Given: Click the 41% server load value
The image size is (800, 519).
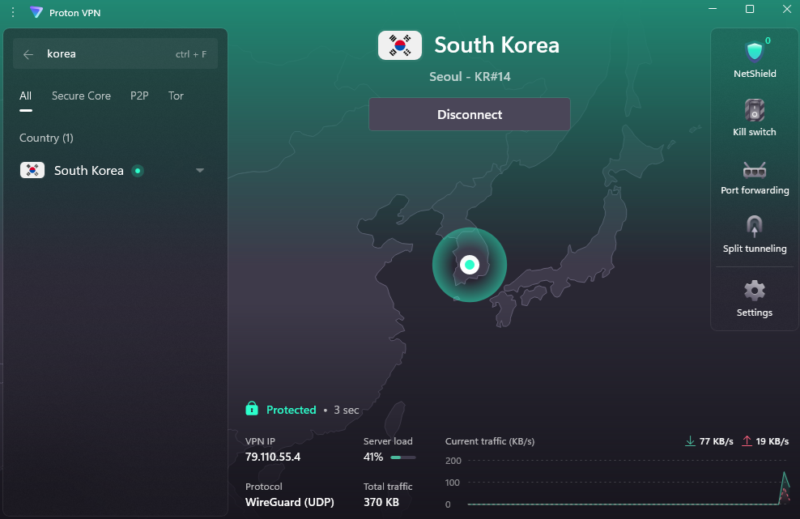Looking at the screenshot, I should pyautogui.click(x=373, y=457).
